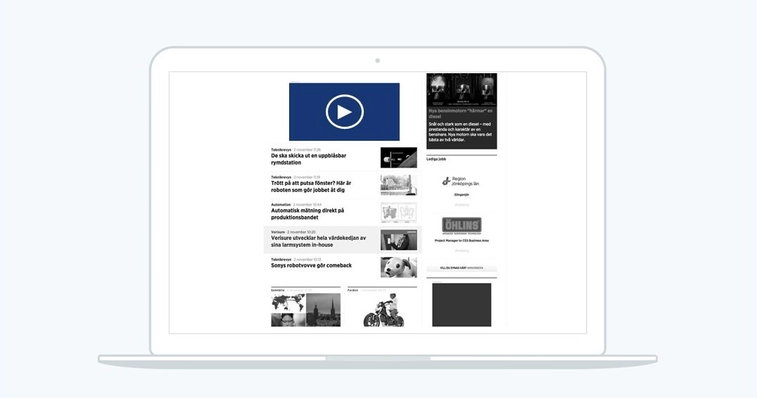Open the world map and city collage image
This screenshot has width=757, height=398.
[306, 310]
